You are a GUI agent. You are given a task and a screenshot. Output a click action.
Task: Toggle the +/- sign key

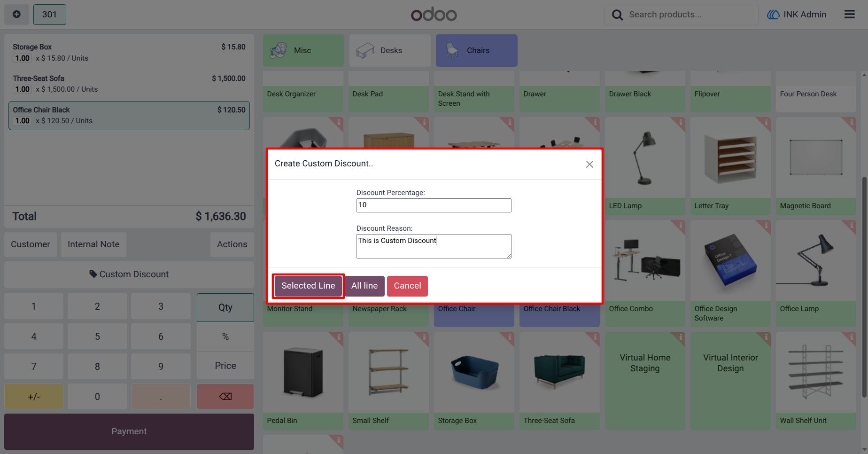click(34, 396)
